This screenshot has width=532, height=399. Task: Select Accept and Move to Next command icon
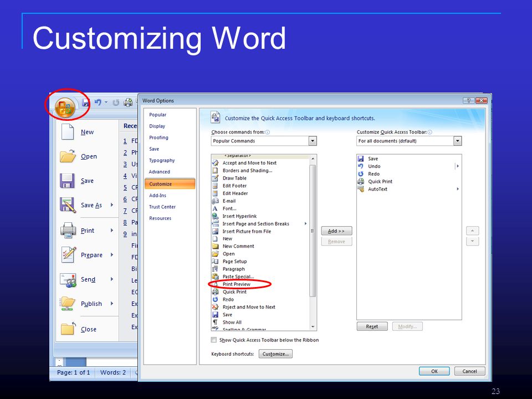[x=215, y=163]
